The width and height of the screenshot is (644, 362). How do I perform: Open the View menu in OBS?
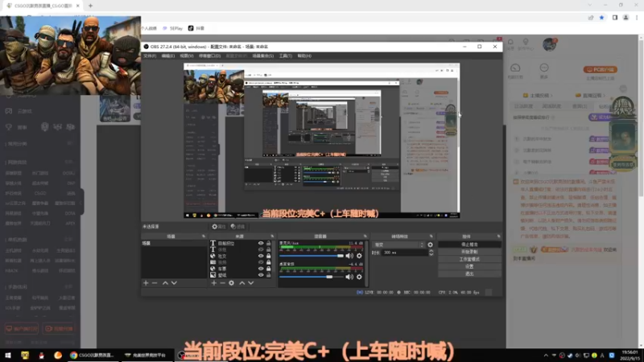(187, 56)
